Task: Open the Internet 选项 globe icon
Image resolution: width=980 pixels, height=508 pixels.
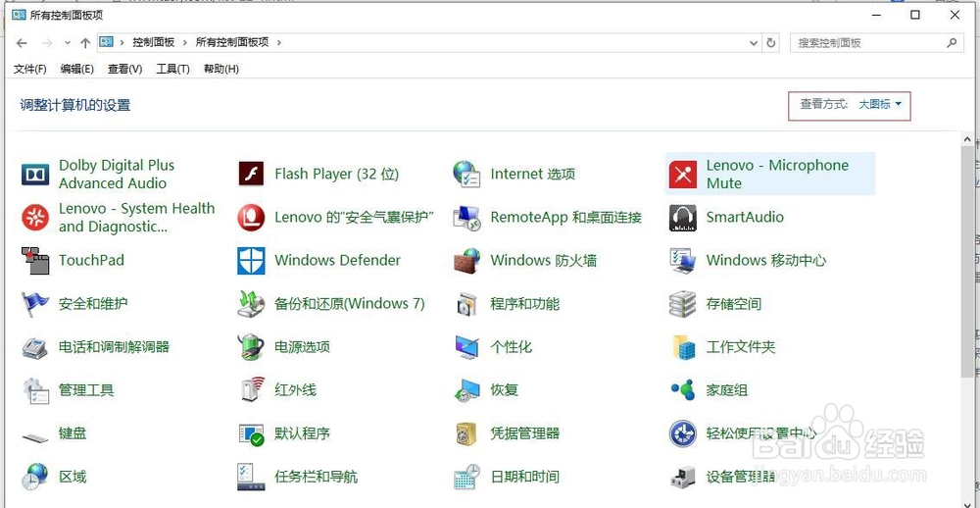Action: [466, 174]
